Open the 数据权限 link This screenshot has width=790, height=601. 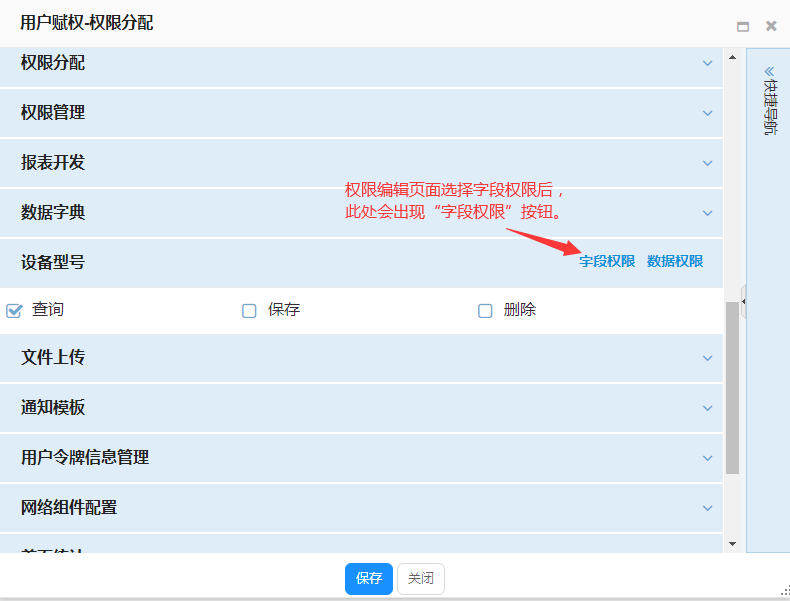click(675, 262)
